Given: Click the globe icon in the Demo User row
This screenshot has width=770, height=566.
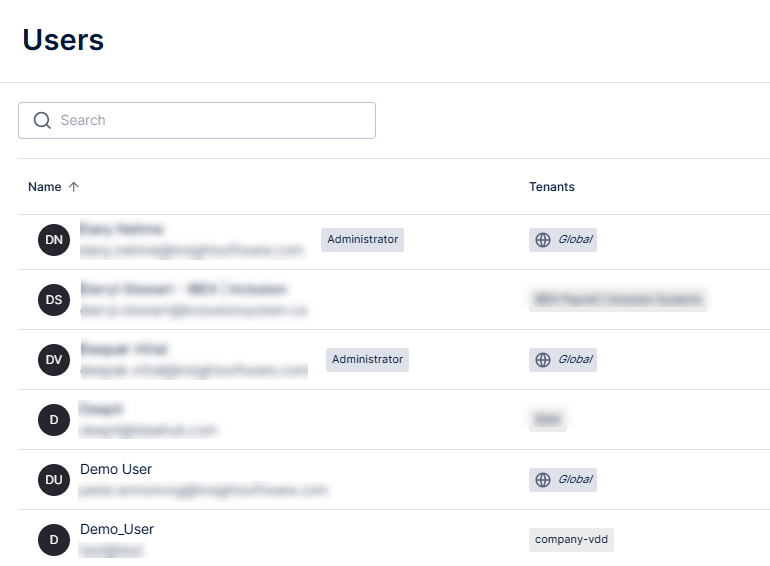Looking at the screenshot, I should click(x=543, y=480).
